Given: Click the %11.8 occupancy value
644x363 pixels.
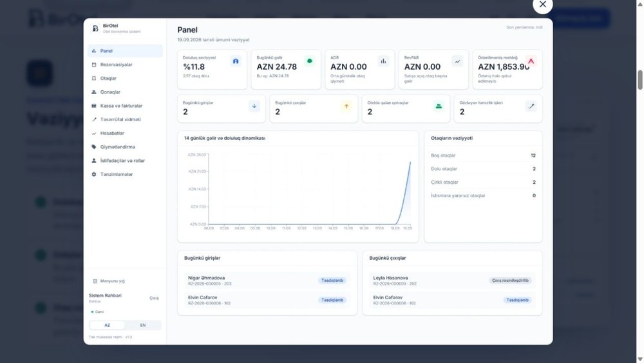Looking at the screenshot, I should click(194, 66).
